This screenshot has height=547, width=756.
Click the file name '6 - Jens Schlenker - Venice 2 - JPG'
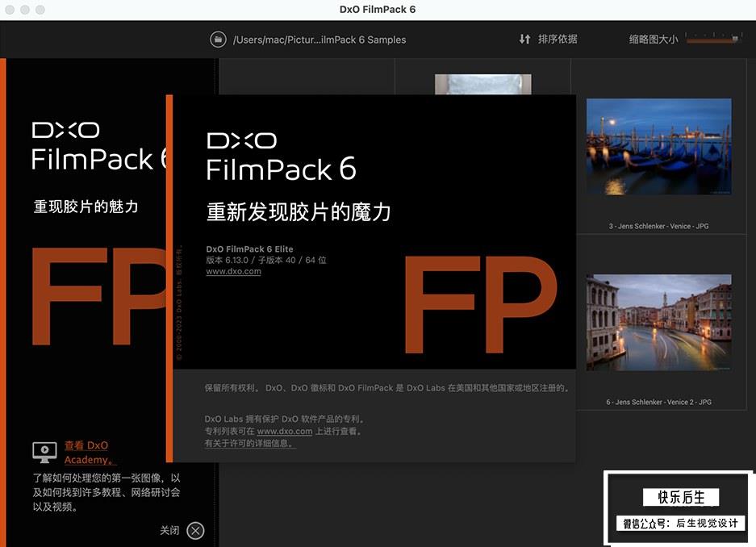[658, 402]
